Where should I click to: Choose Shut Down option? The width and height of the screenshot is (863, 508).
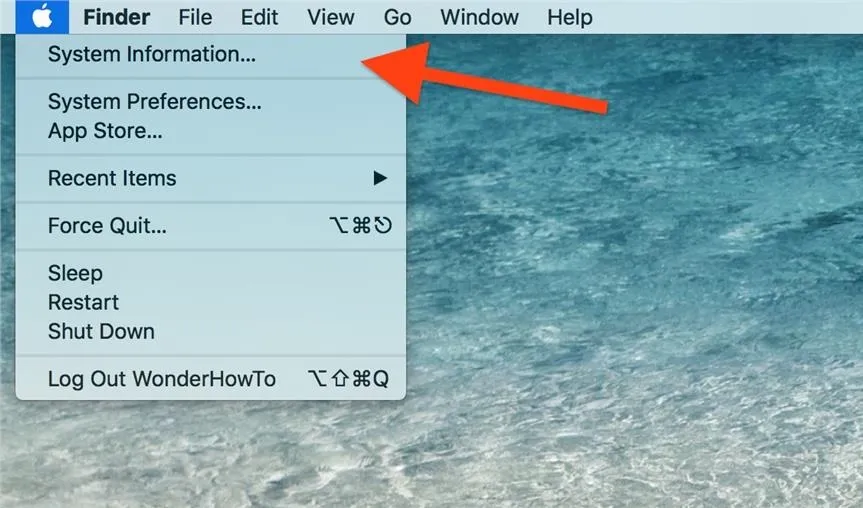click(211, 332)
